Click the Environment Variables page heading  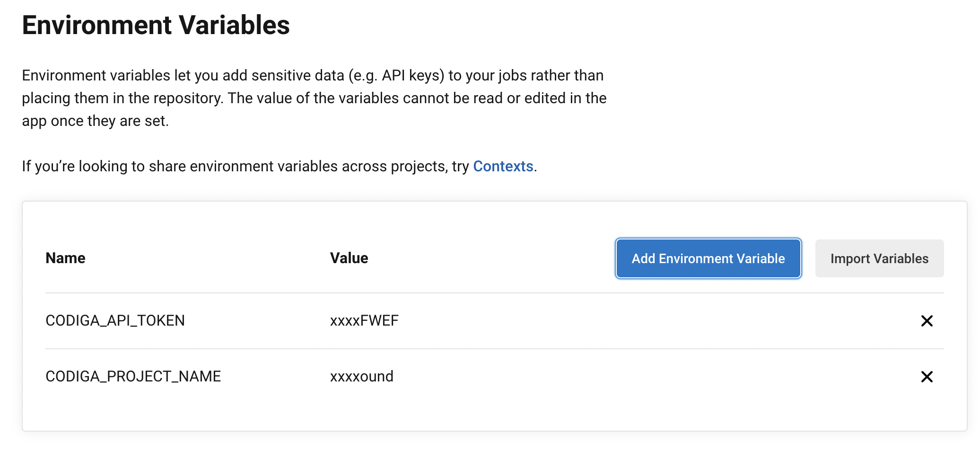click(156, 25)
